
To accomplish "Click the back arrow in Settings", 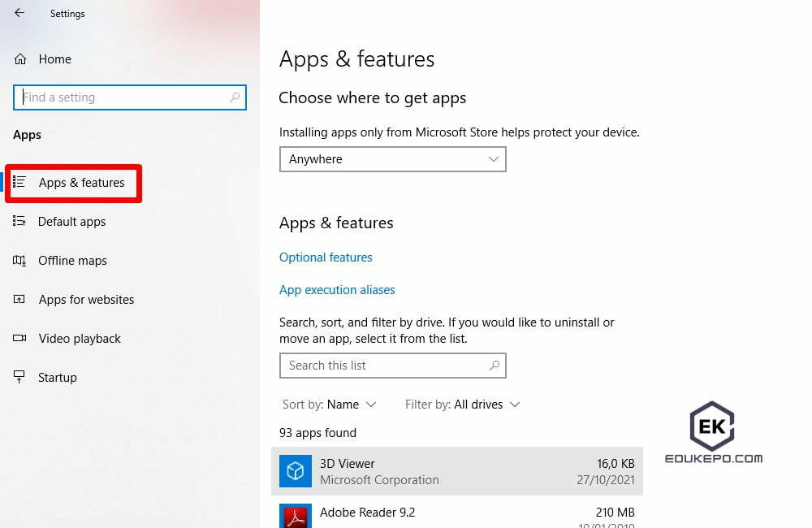I will [x=19, y=13].
